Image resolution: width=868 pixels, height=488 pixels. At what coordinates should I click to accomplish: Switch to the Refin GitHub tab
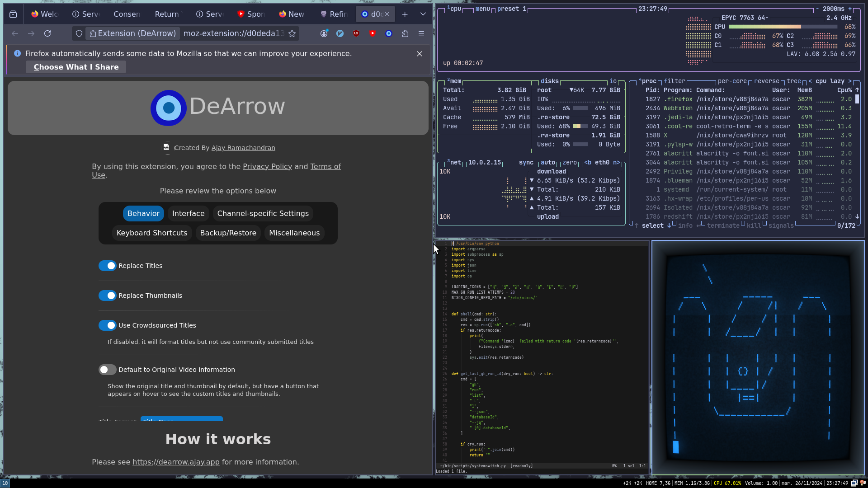click(334, 14)
